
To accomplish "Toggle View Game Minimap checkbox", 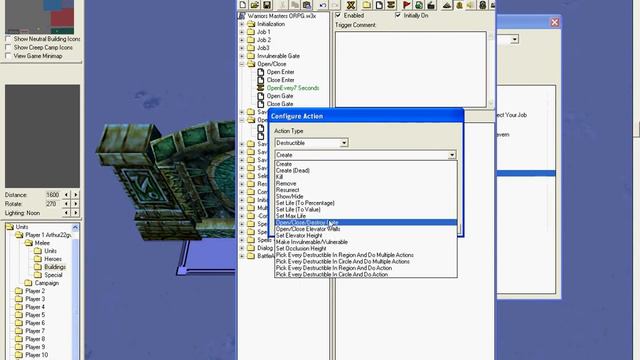I will point(8,56).
